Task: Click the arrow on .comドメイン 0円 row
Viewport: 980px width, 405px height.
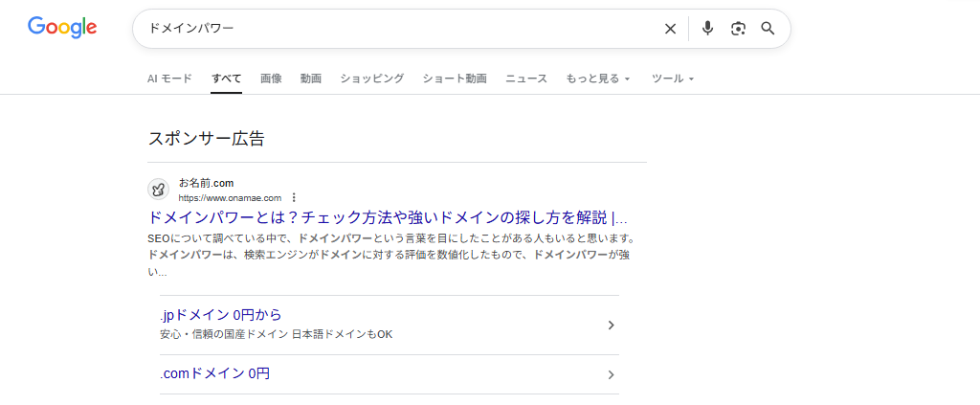Action: click(611, 374)
